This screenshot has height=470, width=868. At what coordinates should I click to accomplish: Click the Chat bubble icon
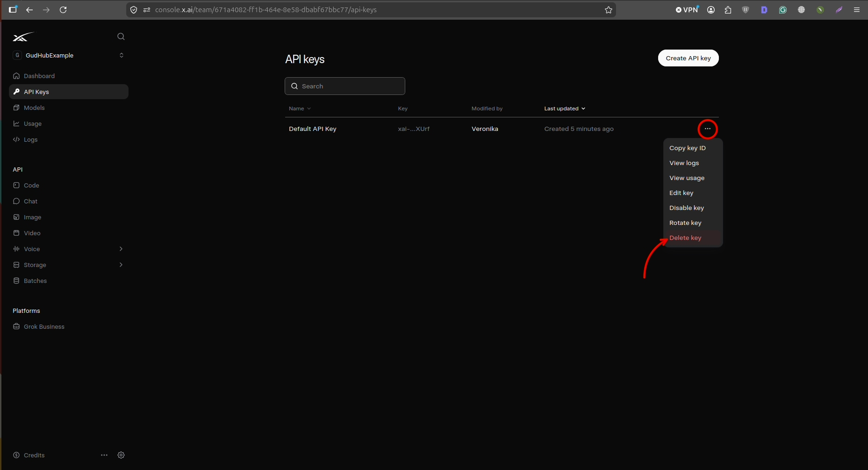coord(16,201)
